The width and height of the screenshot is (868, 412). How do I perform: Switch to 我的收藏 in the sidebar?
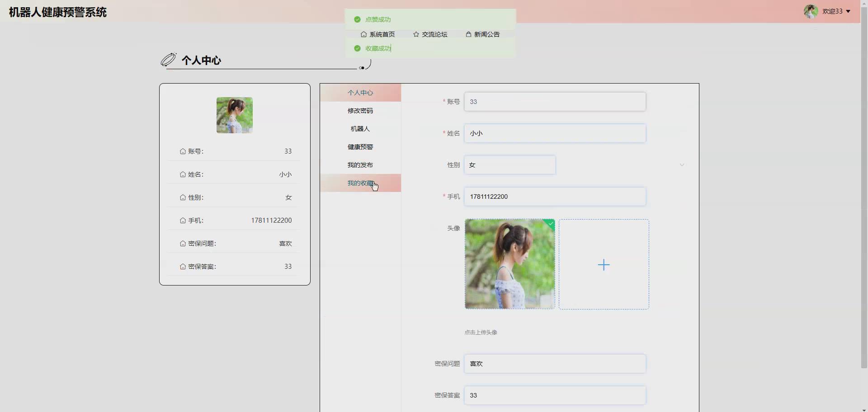[x=360, y=183]
